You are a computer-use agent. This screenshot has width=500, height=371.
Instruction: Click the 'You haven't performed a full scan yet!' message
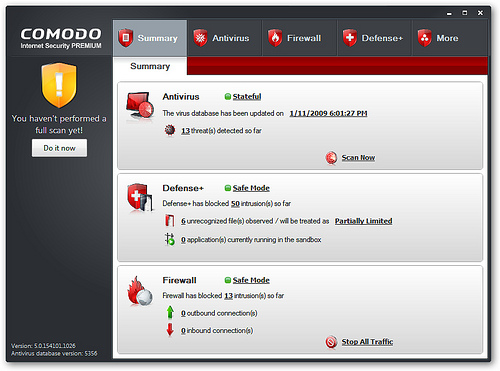pos(59,124)
